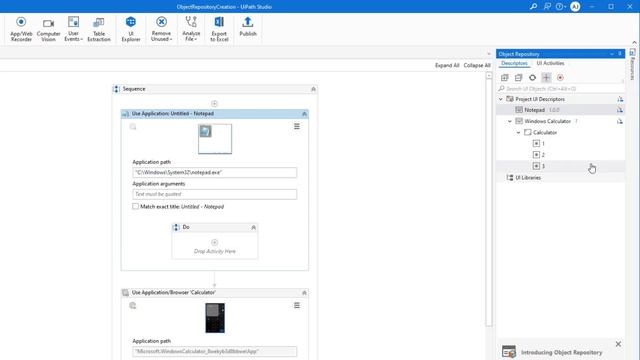Click extract icon on Project UI Descriptors row

pos(620,99)
